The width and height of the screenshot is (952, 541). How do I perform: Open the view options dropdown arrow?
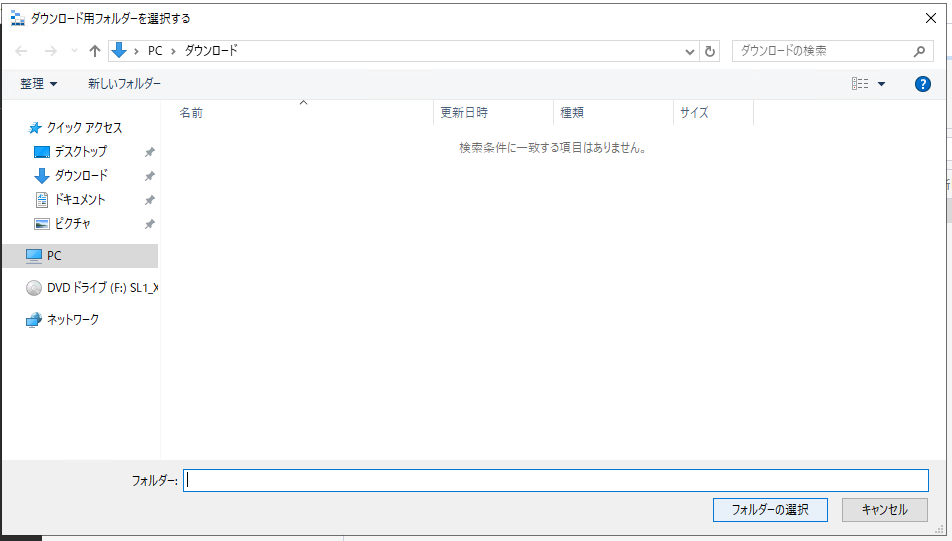click(882, 84)
